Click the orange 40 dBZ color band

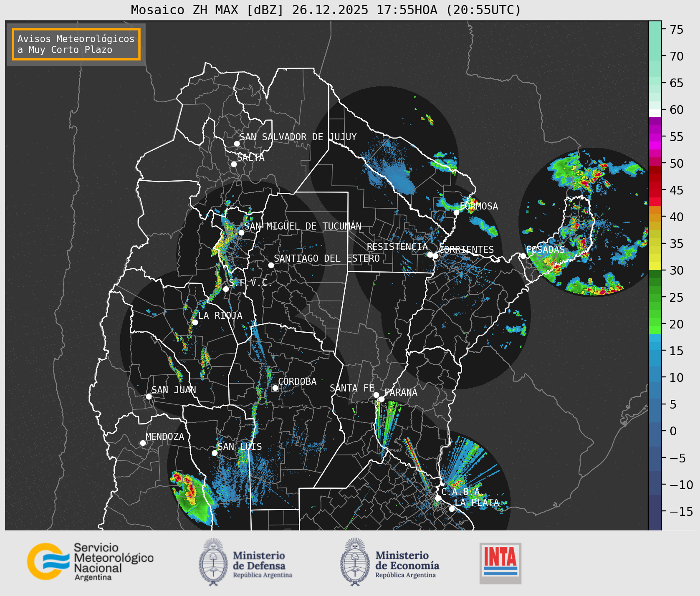655,217
